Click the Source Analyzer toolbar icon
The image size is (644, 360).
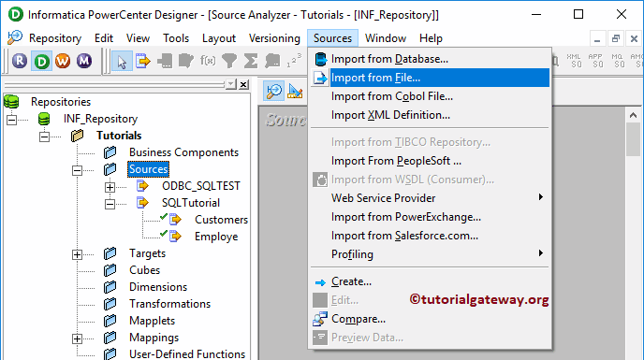[x=143, y=61]
